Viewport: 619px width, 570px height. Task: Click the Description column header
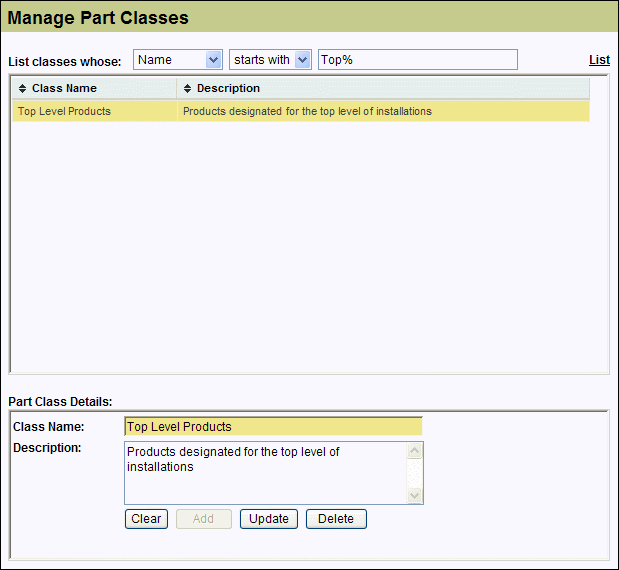(x=383, y=88)
